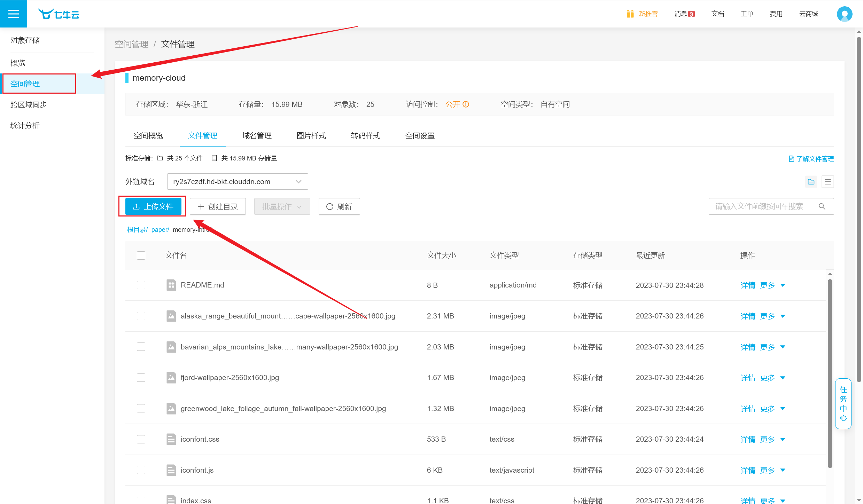Go to 根目录 breadcrumb link

(x=137, y=230)
